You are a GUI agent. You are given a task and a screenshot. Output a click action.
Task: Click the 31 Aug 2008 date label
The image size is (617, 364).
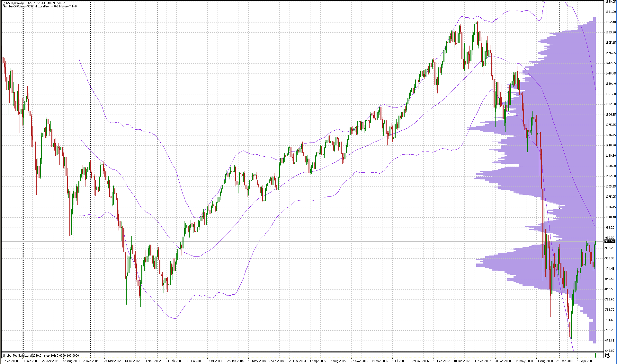pos(544,361)
